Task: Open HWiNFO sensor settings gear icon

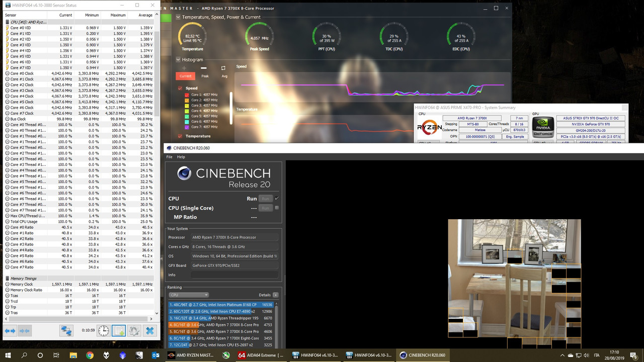Action: [x=133, y=330]
